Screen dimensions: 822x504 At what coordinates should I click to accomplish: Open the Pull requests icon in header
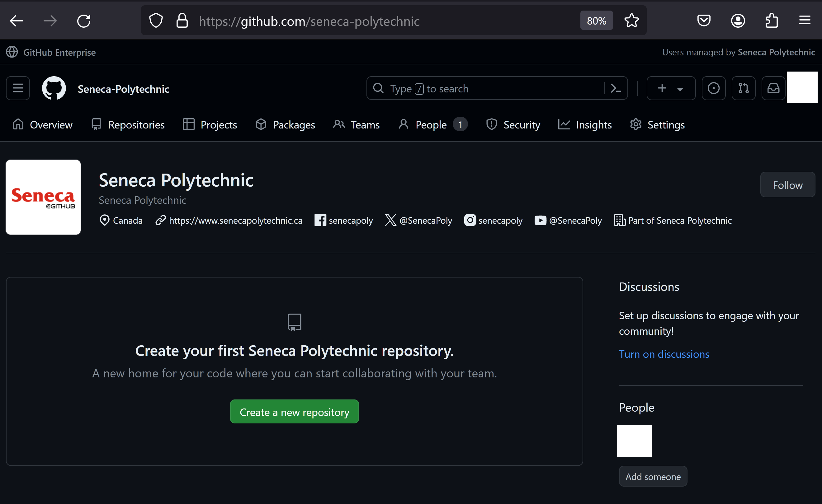(x=743, y=88)
